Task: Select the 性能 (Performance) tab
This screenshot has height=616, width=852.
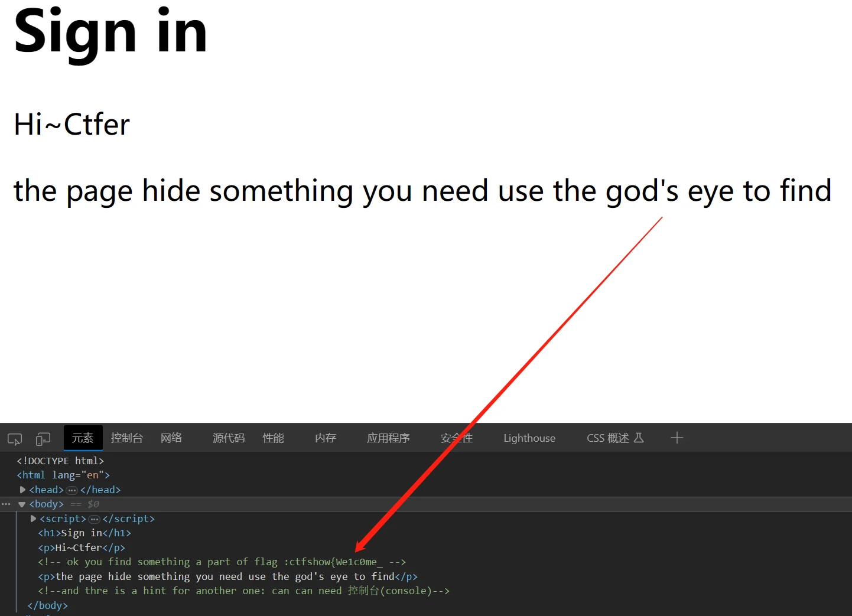Action: pyautogui.click(x=273, y=438)
